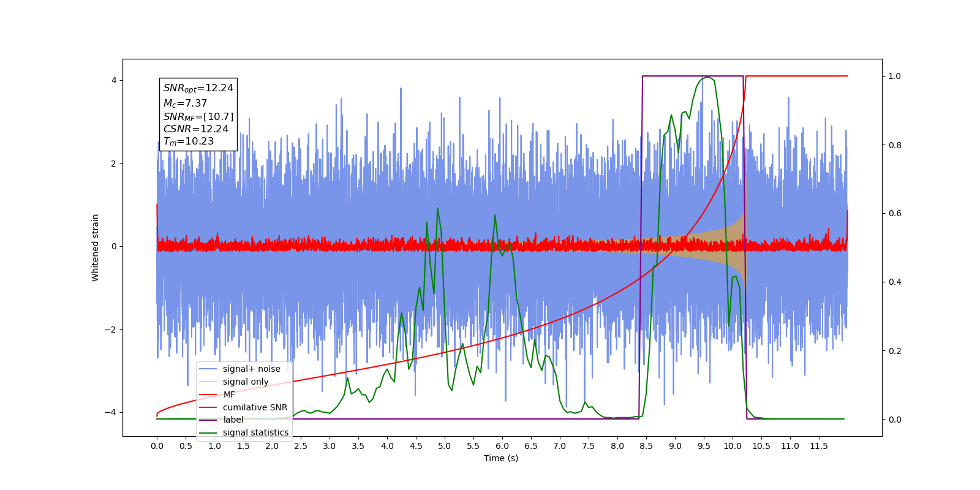This screenshot has height=490, width=980.
Task: Click the x-axis tick label 6.5
Action: (x=531, y=446)
